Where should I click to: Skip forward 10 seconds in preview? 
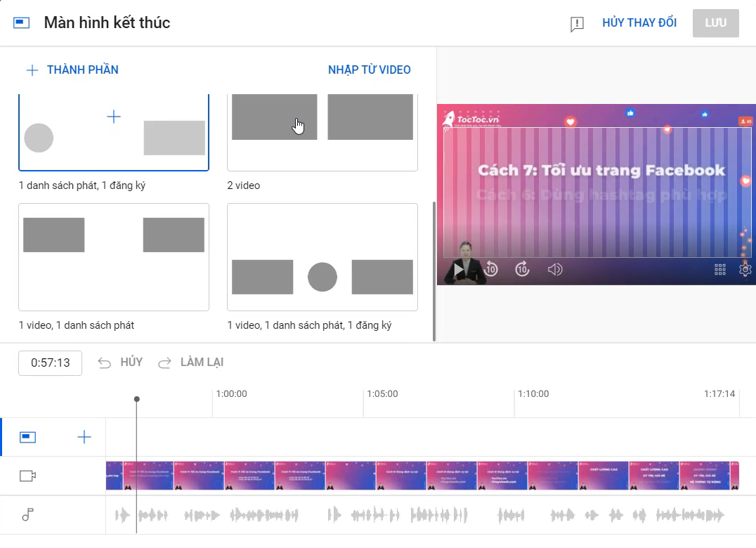(522, 269)
